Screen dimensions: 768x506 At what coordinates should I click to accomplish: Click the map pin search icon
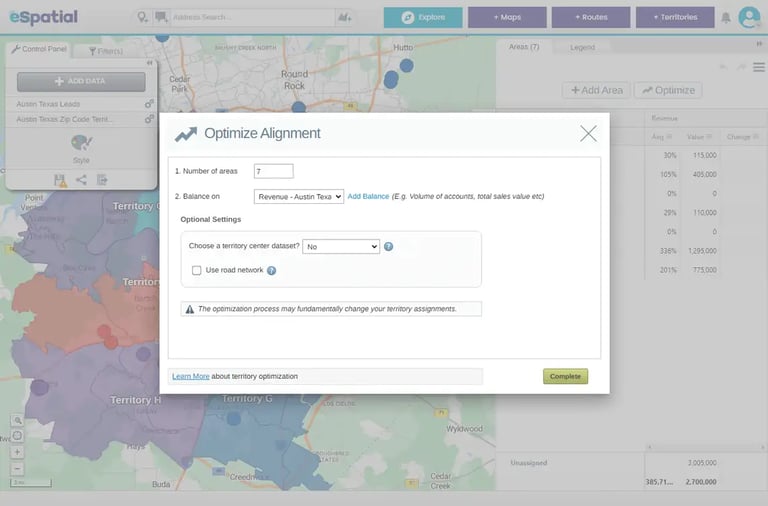point(142,17)
